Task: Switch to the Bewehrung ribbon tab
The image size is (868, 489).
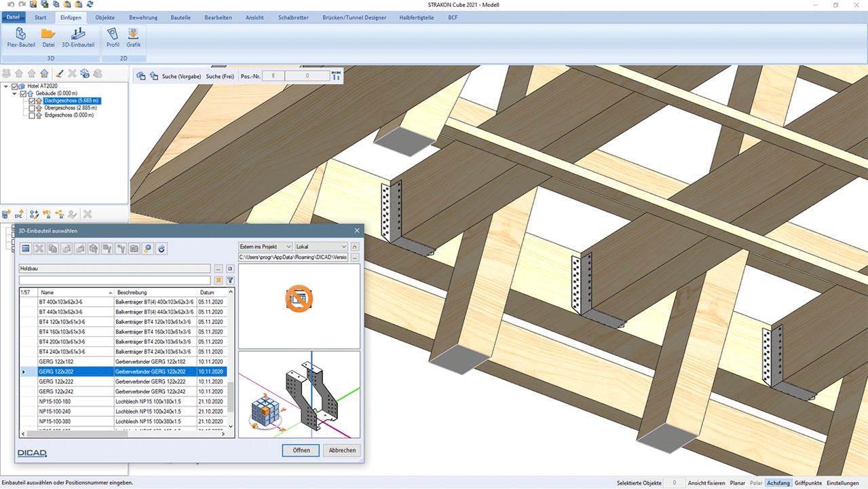Action: [143, 18]
